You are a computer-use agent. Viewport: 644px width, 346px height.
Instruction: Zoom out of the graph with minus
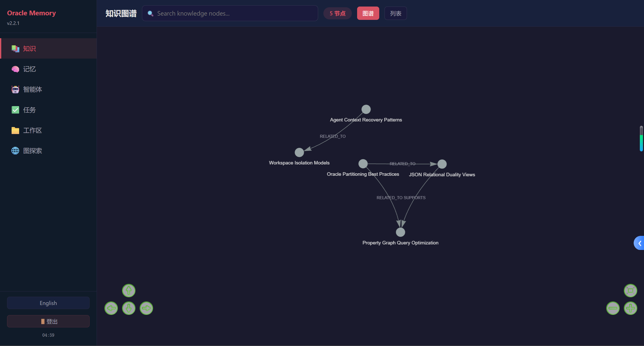[613, 308]
